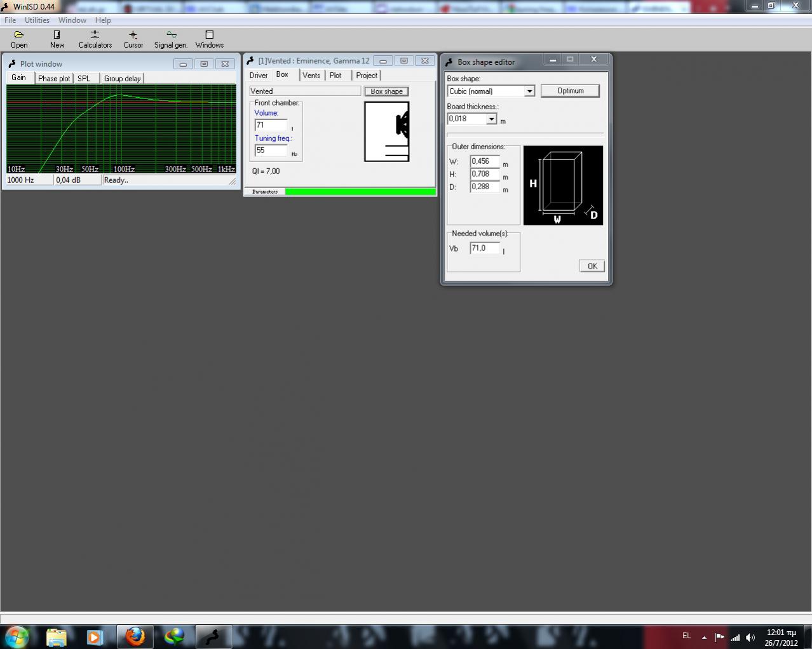Switch to the Gain tab in Plot window
The height and width of the screenshot is (649, 812).
coord(19,77)
